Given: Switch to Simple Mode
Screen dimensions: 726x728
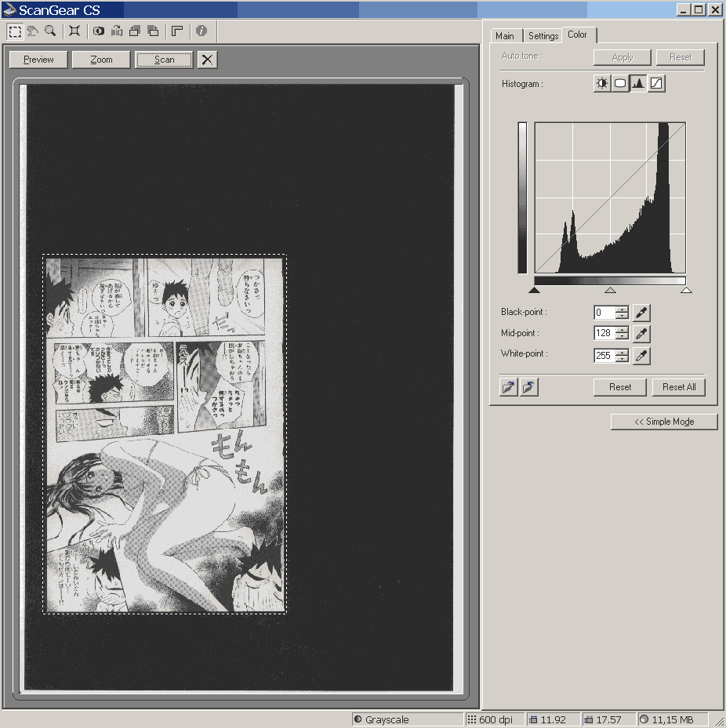Looking at the screenshot, I should [664, 422].
